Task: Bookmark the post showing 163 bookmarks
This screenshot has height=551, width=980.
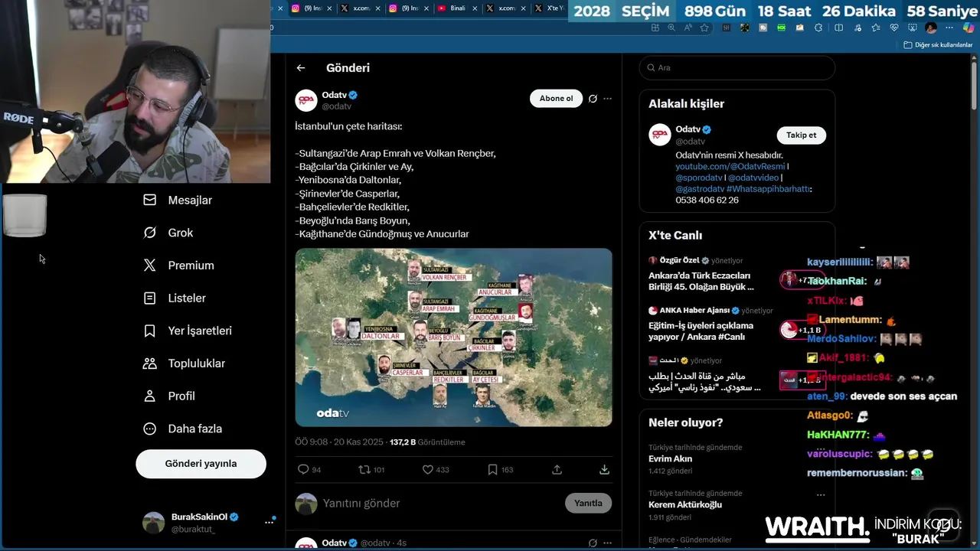Action: pos(492,470)
